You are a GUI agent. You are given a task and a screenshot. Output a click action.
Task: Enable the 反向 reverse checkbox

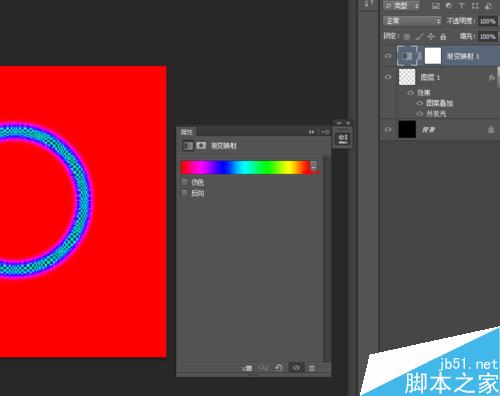coord(184,193)
